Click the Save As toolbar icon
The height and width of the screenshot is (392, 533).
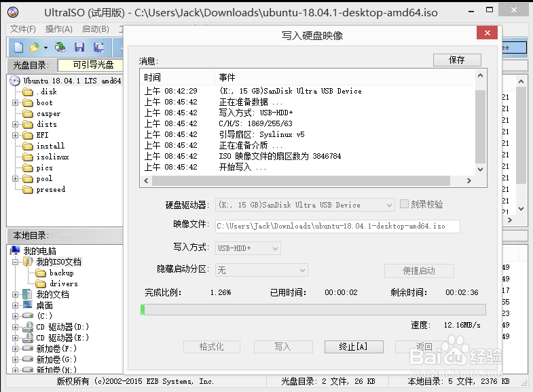pyautogui.click(x=98, y=47)
